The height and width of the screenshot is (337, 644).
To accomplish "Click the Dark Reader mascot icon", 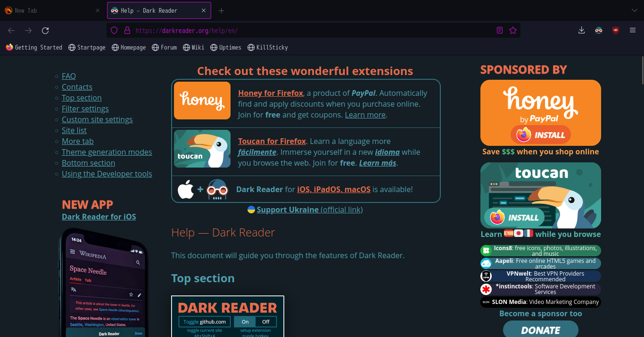I will click(x=217, y=189).
